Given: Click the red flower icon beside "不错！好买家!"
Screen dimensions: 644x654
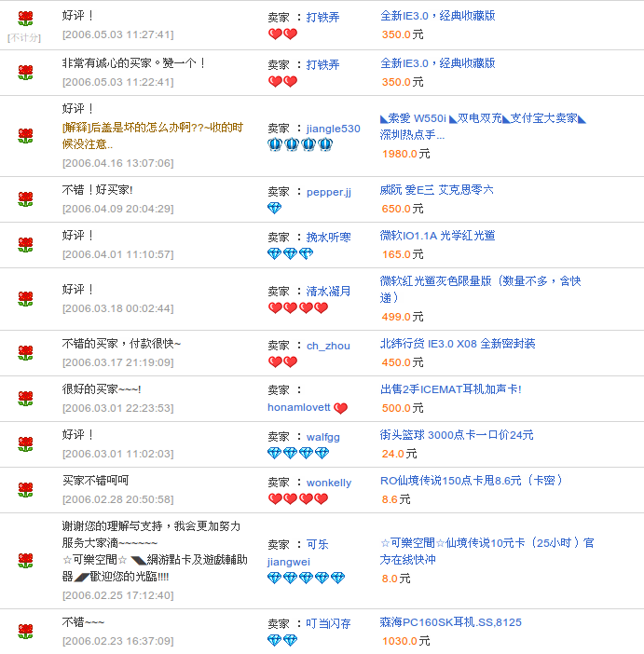Looking at the screenshot, I should (25, 199).
